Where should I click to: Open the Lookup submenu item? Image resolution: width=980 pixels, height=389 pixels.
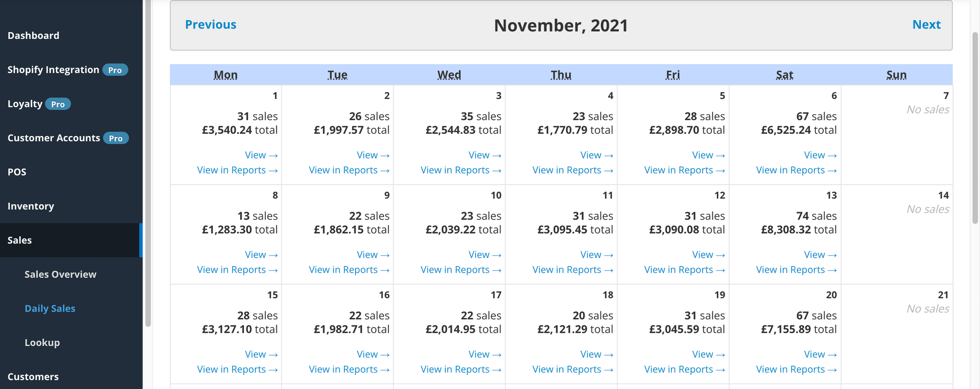pos(42,342)
